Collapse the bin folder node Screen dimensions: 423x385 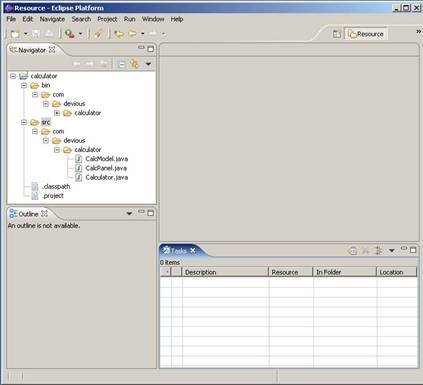click(x=24, y=85)
